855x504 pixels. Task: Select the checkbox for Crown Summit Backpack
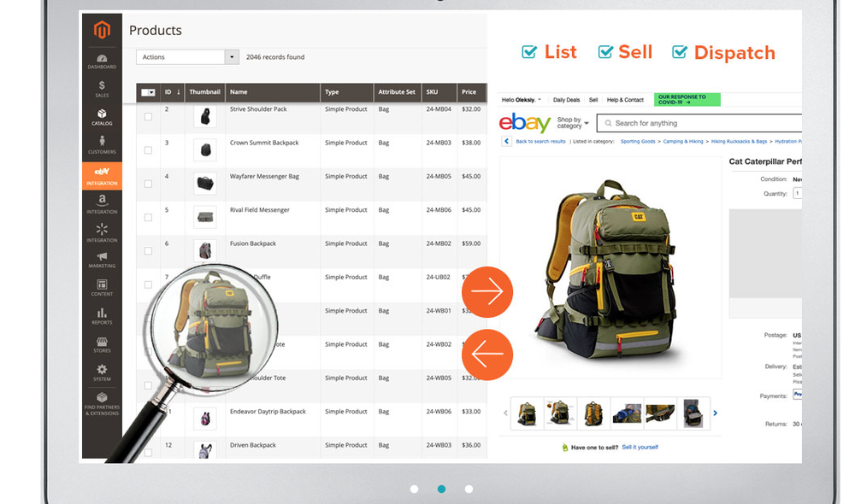coord(149,150)
